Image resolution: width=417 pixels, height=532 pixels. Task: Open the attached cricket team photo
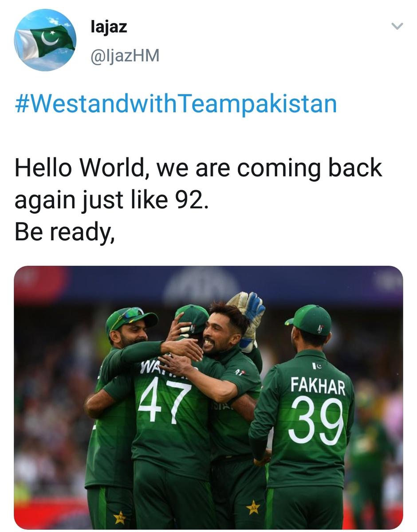point(208,398)
